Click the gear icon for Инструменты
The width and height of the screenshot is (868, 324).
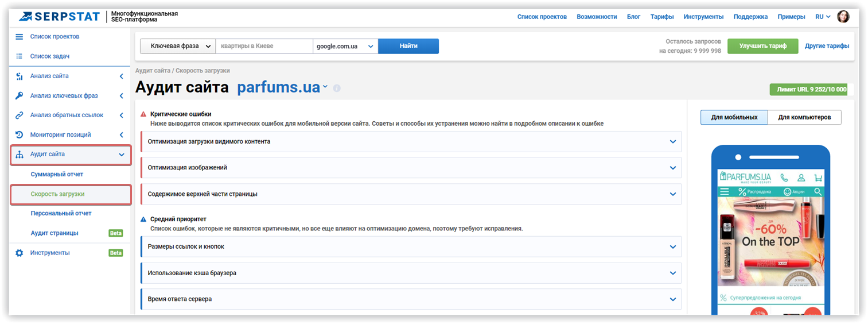point(20,253)
